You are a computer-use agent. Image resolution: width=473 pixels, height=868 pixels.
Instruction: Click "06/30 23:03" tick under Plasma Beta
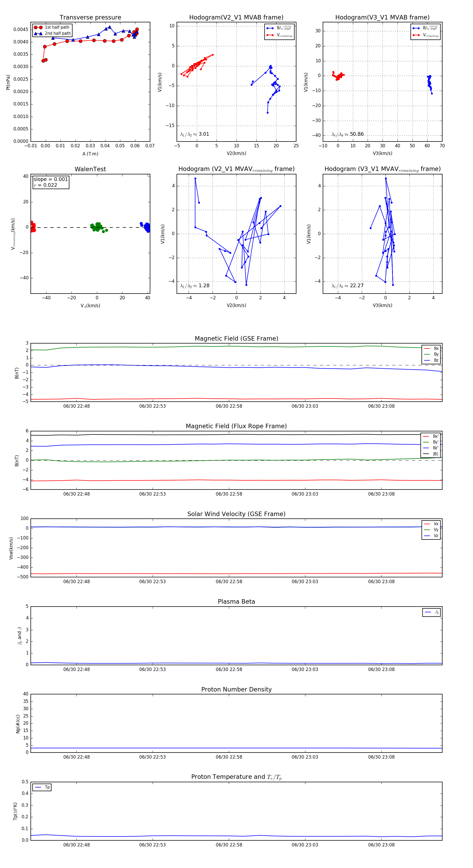pyautogui.click(x=305, y=669)
